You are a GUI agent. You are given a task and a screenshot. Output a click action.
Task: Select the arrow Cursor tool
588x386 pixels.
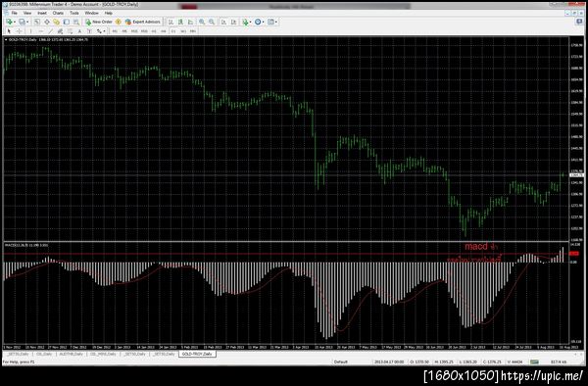click(9, 31)
